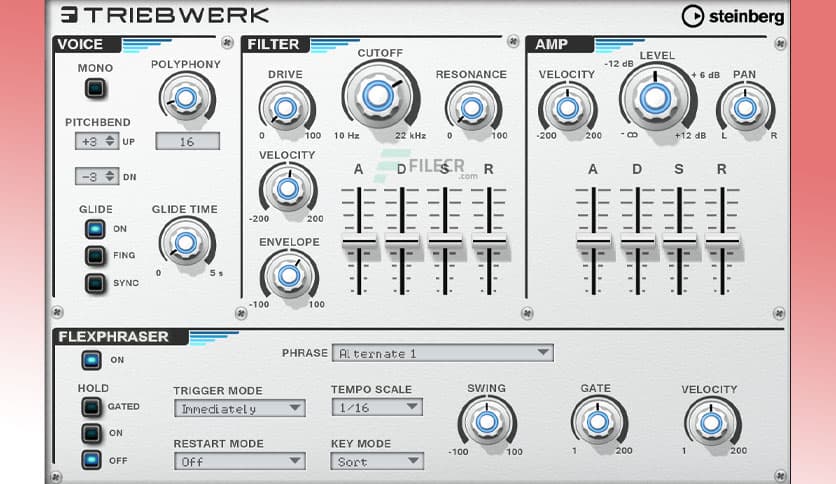Set Hold to ON
Image resolution: width=836 pixels, height=484 pixels.
coord(91,433)
